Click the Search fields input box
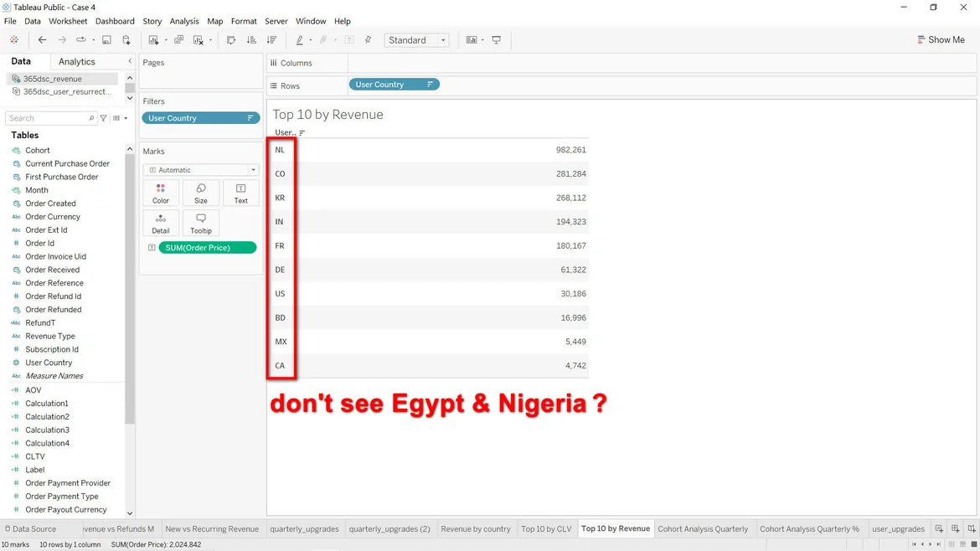 [49, 118]
